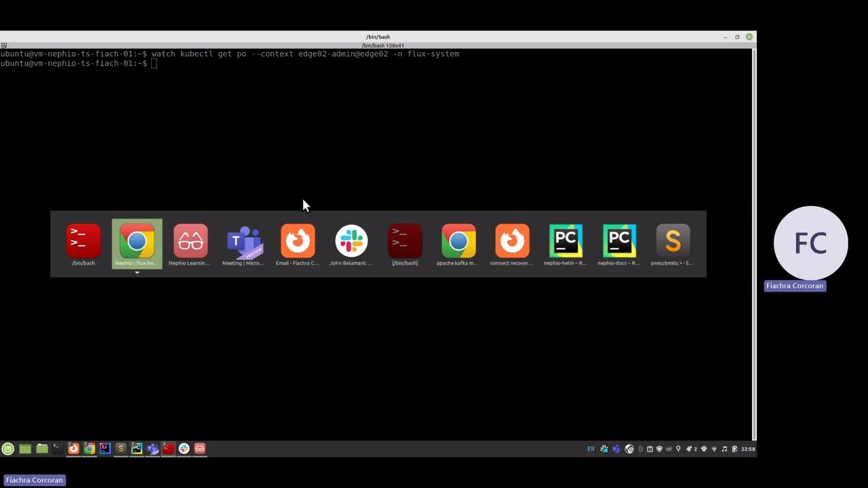Open the 22:58 clock calendar

tap(748, 449)
